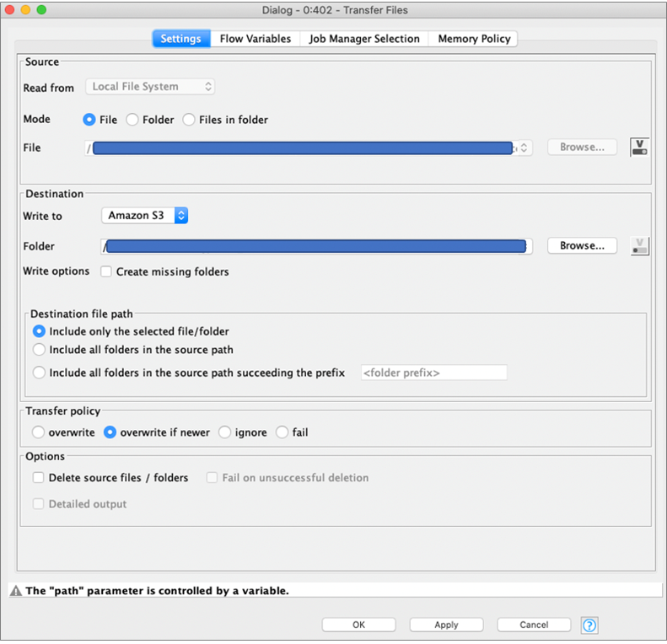Set transfer policy to fail
The width and height of the screenshot is (667, 644).
(282, 432)
